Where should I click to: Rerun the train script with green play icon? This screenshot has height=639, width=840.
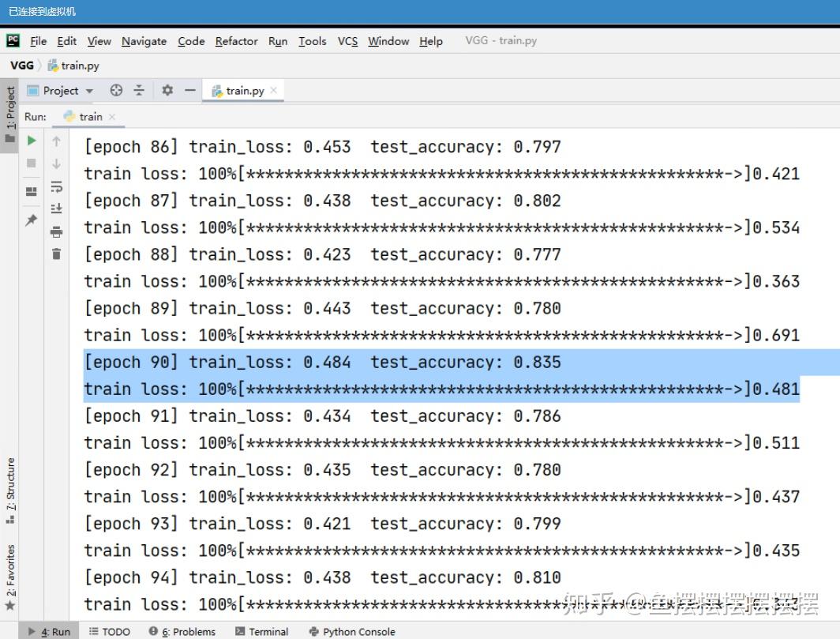point(32,141)
